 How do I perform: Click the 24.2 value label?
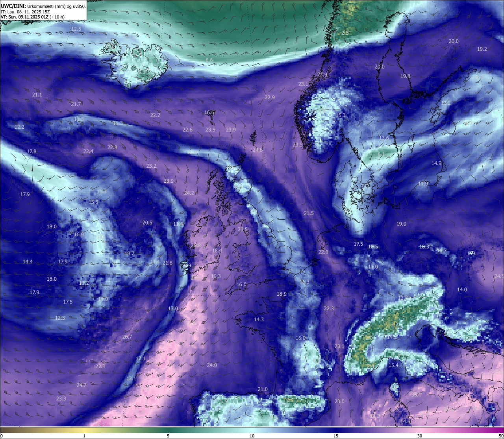(189, 193)
